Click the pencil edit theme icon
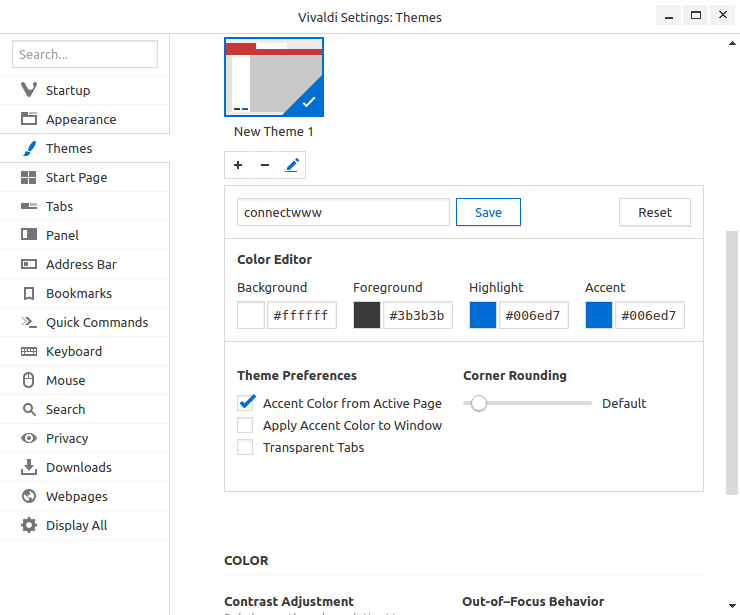The height and width of the screenshot is (615, 740). [292, 165]
